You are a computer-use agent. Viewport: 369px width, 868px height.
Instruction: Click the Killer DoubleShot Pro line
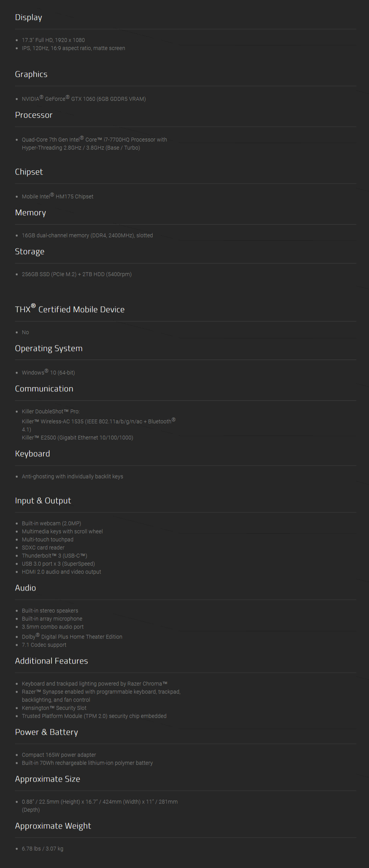51,411
